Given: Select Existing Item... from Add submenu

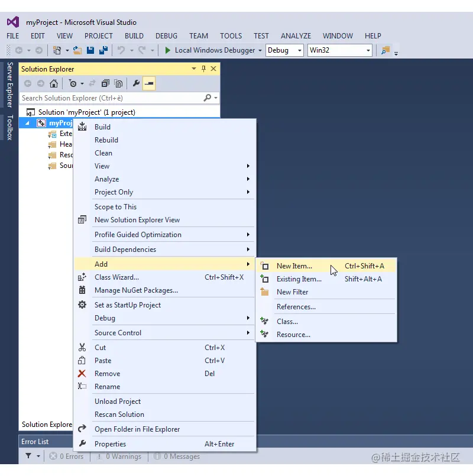Looking at the screenshot, I should point(326,279).
